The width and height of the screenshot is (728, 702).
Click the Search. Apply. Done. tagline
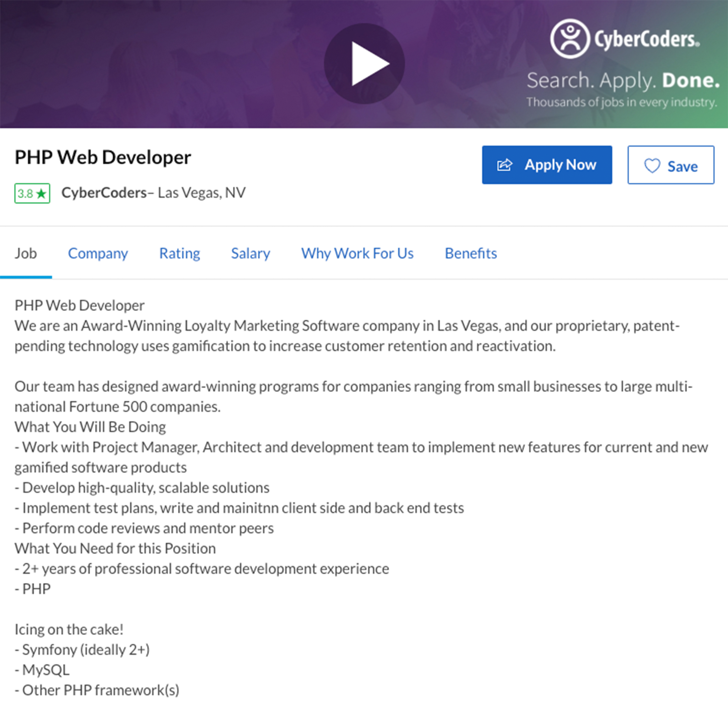tap(622, 80)
